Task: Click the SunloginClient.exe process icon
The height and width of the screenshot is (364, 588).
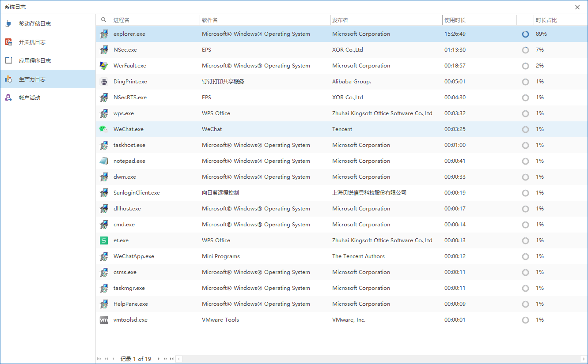Action: [x=104, y=193]
